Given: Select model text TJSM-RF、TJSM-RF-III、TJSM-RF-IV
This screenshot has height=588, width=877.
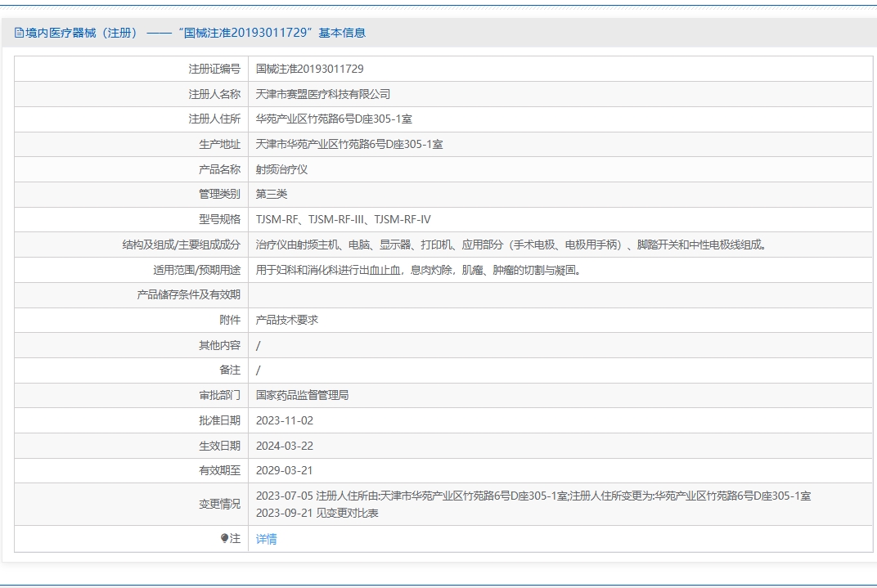Looking at the screenshot, I should pyautogui.click(x=344, y=219).
